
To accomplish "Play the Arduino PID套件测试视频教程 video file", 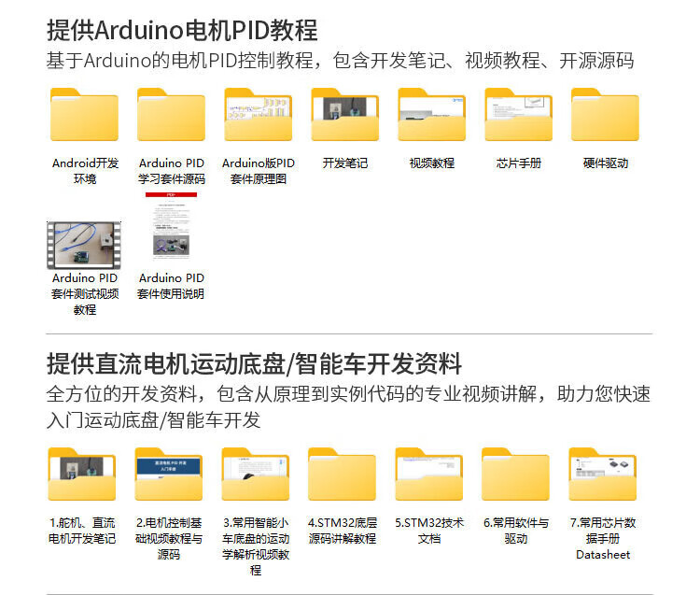I will tap(84, 243).
